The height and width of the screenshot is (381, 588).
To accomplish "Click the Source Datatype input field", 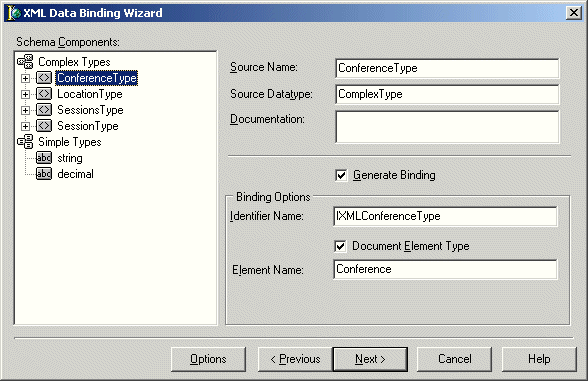I will pos(447,94).
